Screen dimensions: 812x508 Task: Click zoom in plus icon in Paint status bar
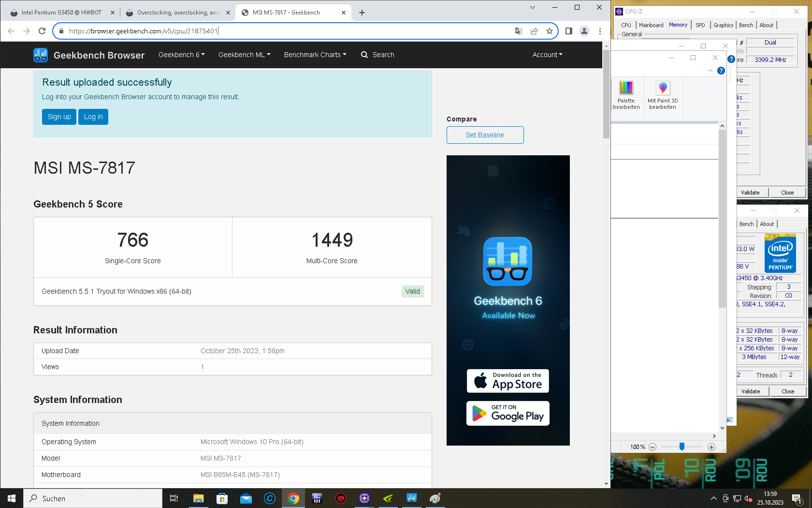point(711,447)
